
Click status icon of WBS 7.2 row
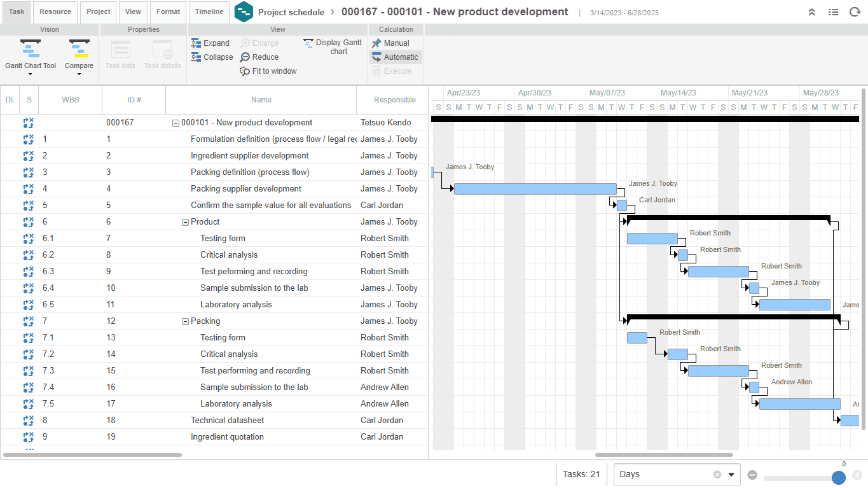pos(29,354)
